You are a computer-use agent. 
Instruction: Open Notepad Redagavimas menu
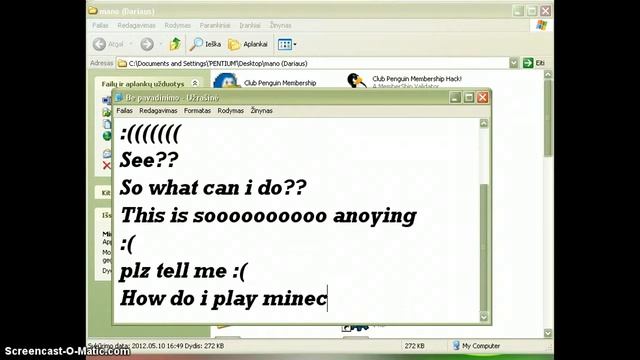[158, 111]
